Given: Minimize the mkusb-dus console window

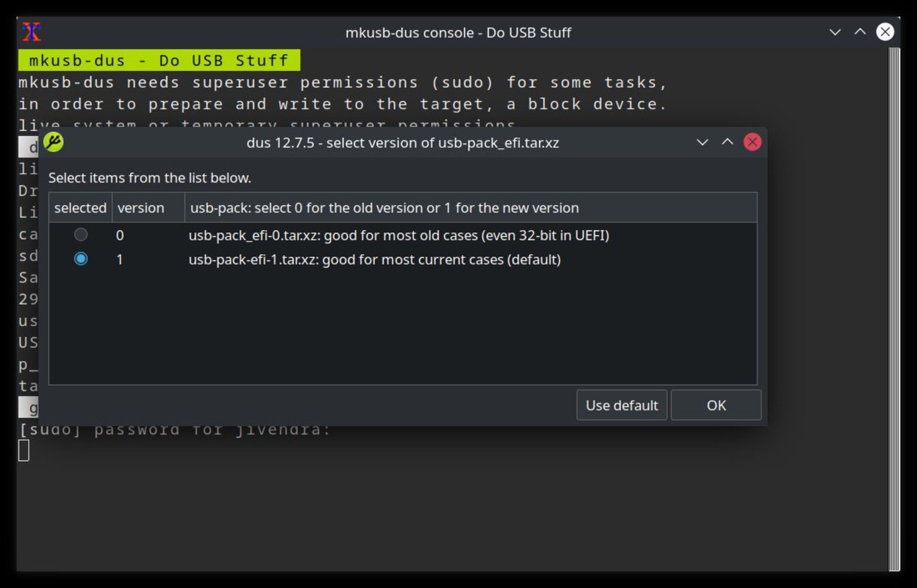Looking at the screenshot, I should 835,32.
